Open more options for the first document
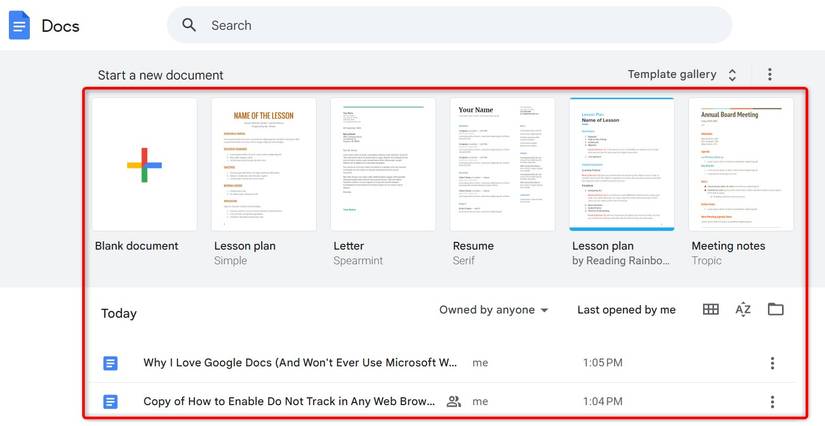The width and height of the screenshot is (825, 426). click(772, 363)
